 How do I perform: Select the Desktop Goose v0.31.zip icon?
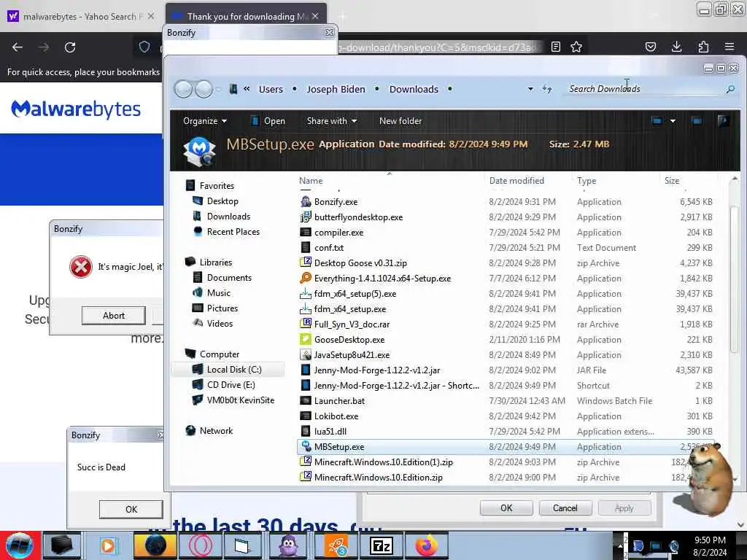(x=306, y=262)
